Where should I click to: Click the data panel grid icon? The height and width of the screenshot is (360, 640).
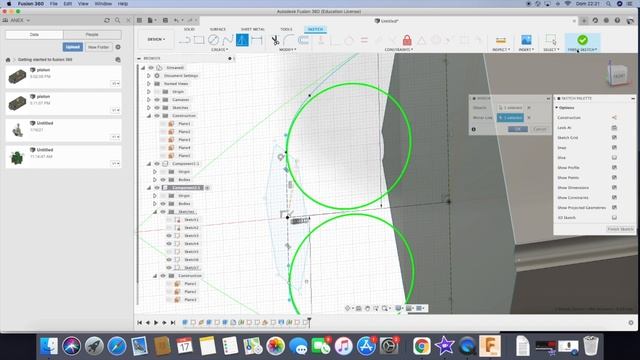139,20
